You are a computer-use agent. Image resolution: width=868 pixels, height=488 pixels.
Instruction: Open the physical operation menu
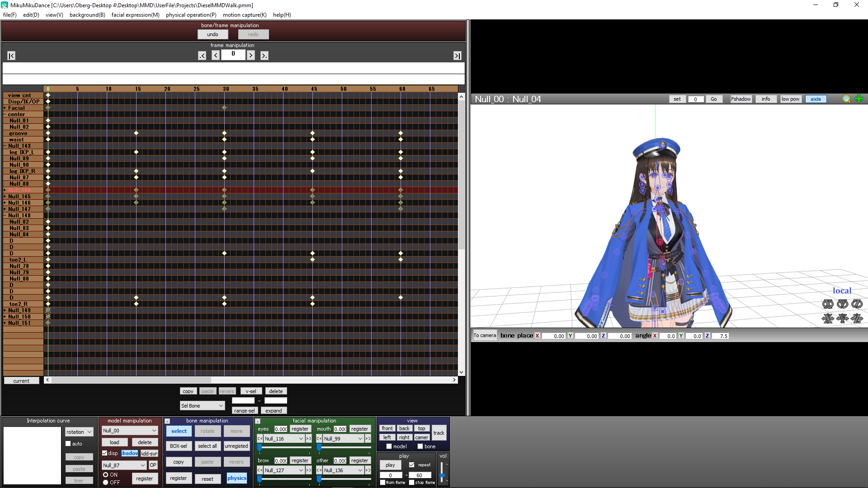[191, 15]
